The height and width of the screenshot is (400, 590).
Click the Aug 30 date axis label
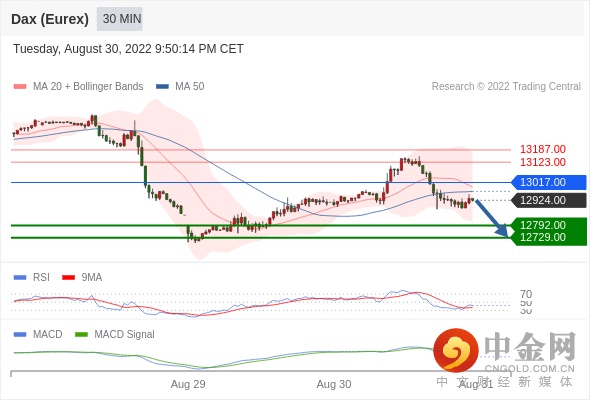[334, 384]
